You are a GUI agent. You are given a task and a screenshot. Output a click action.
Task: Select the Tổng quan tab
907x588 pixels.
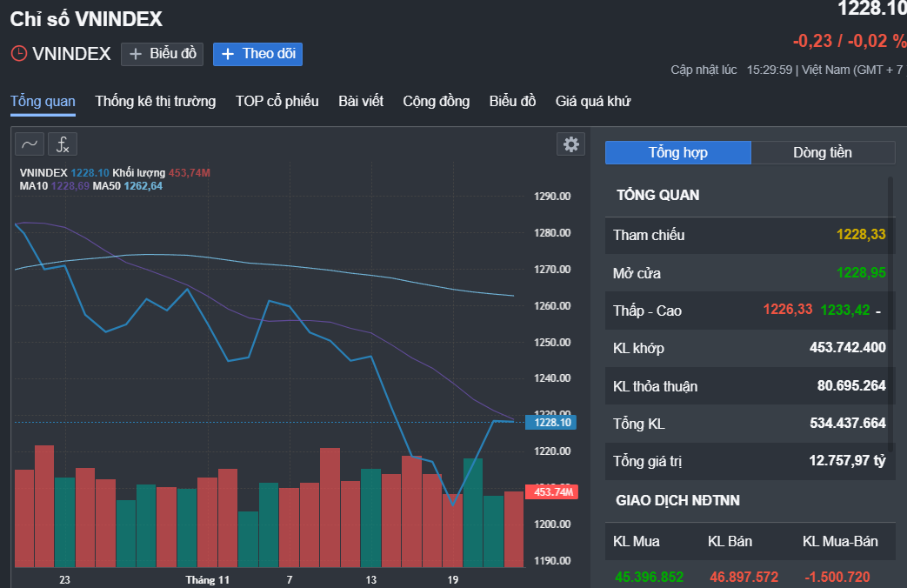pyautogui.click(x=43, y=101)
